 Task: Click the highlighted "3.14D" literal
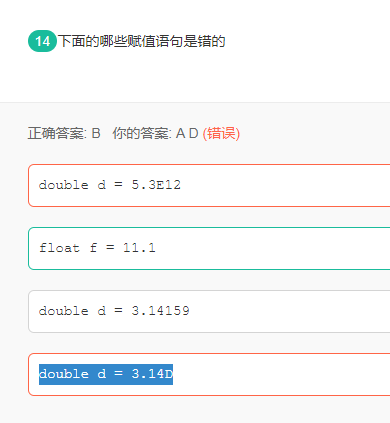[x=152, y=374]
